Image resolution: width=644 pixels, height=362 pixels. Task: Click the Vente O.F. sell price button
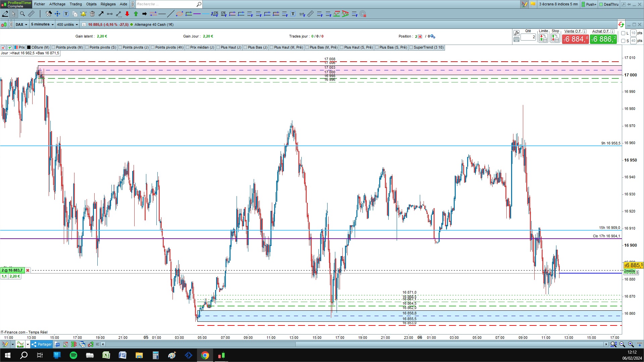(576, 39)
